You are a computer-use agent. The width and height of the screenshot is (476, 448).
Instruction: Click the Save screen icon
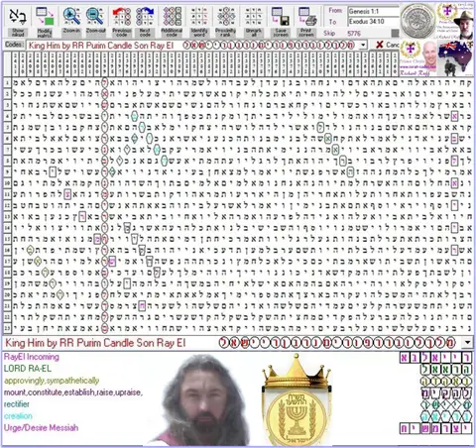(x=281, y=22)
